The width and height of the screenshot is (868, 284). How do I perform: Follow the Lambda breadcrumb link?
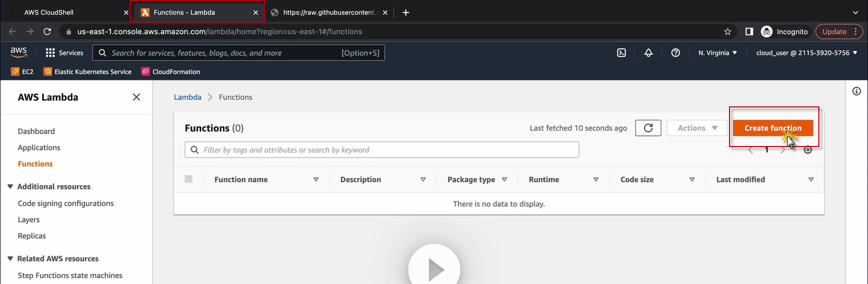click(187, 97)
